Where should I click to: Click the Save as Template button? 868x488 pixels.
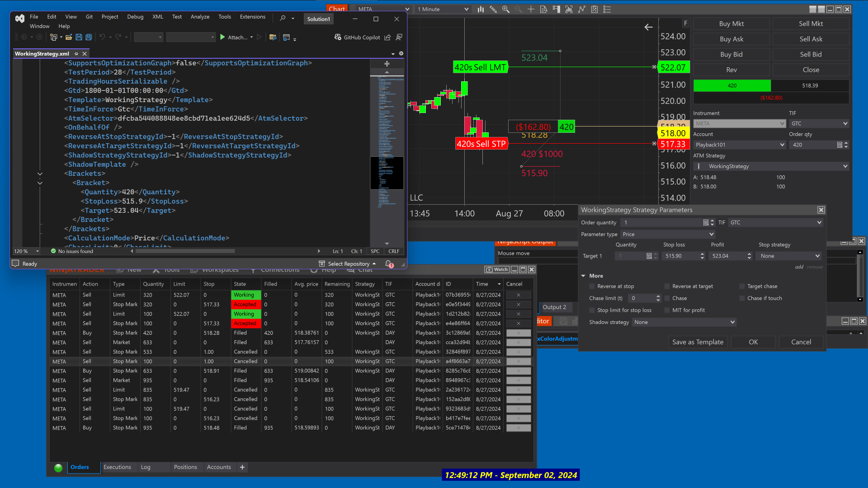click(x=698, y=342)
